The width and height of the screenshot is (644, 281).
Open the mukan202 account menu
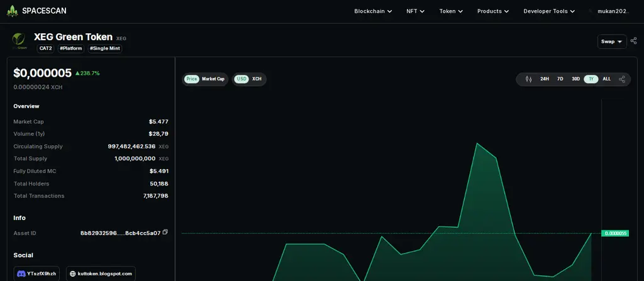click(x=614, y=11)
